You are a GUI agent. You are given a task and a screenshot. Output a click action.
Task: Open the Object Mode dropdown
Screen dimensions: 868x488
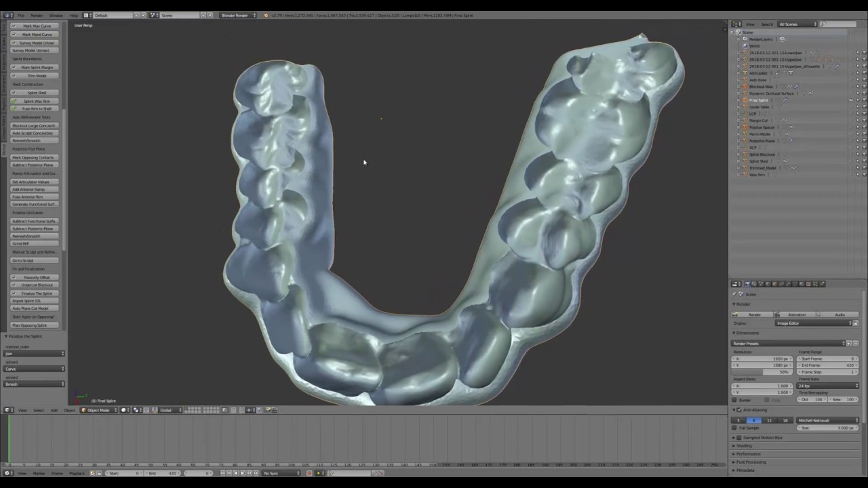(x=100, y=410)
